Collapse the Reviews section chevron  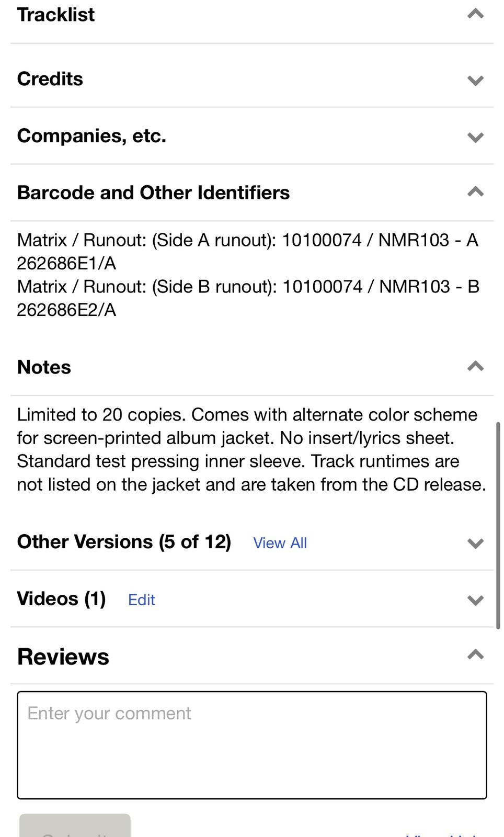click(x=475, y=654)
